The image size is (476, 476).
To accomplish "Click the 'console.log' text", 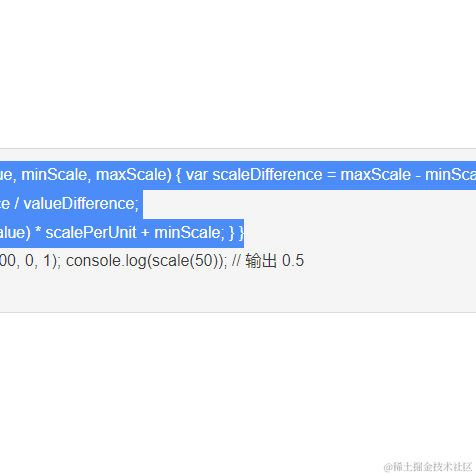I will click(x=106, y=261).
